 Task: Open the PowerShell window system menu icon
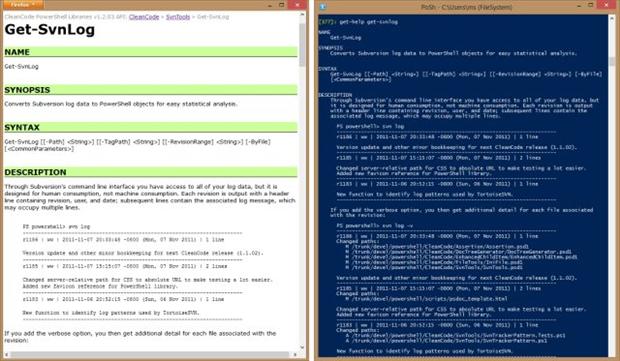pyautogui.click(x=323, y=7)
